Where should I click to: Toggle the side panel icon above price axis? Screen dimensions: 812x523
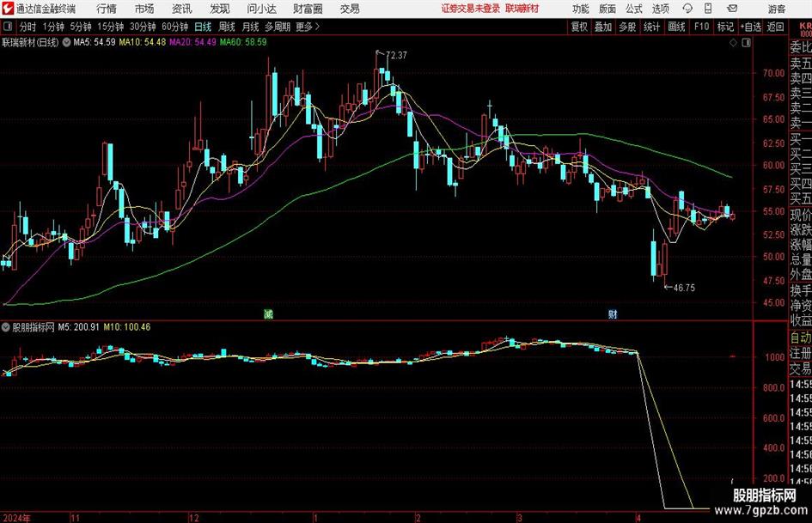[746, 43]
